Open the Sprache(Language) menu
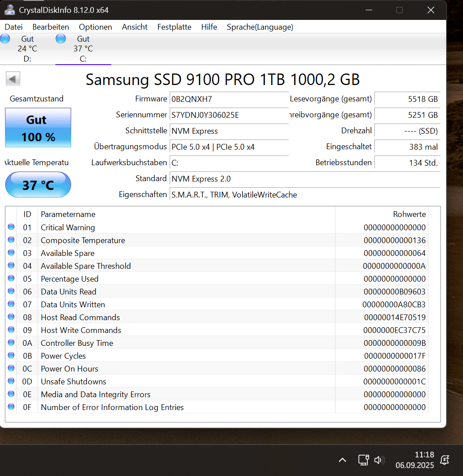The height and width of the screenshot is (476, 463). click(260, 27)
